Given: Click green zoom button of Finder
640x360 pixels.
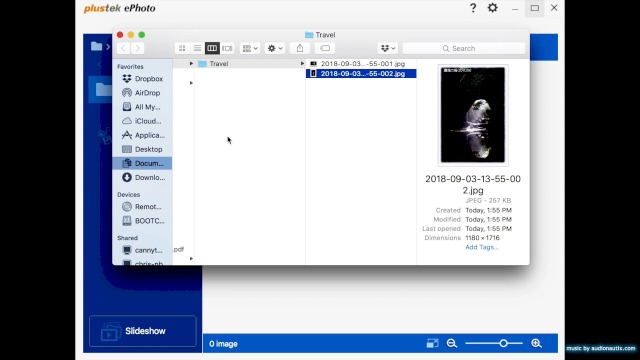Looking at the screenshot, I should (142, 35).
